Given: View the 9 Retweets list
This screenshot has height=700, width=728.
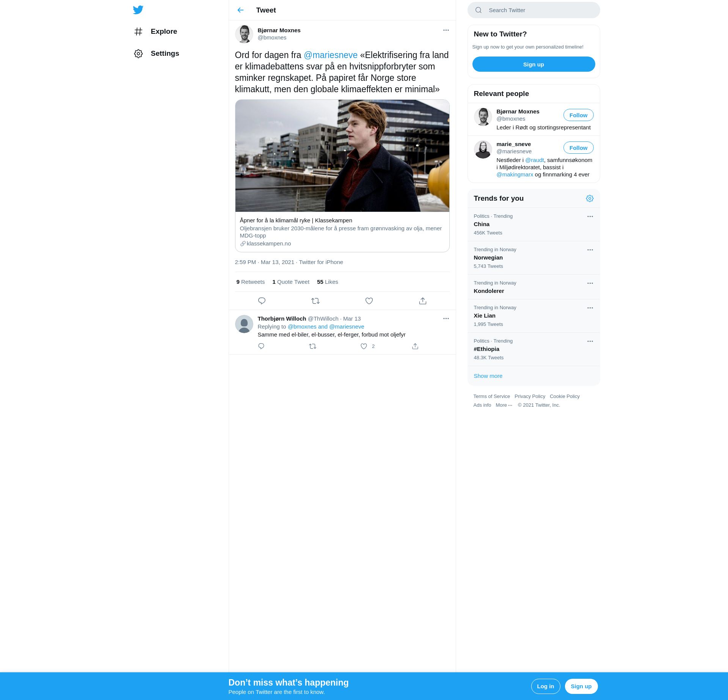Looking at the screenshot, I should pyautogui.click(x=250, y=282).
